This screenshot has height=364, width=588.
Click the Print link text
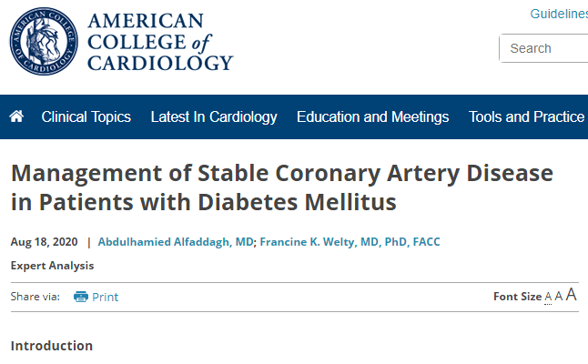click(x=105, y=297)
